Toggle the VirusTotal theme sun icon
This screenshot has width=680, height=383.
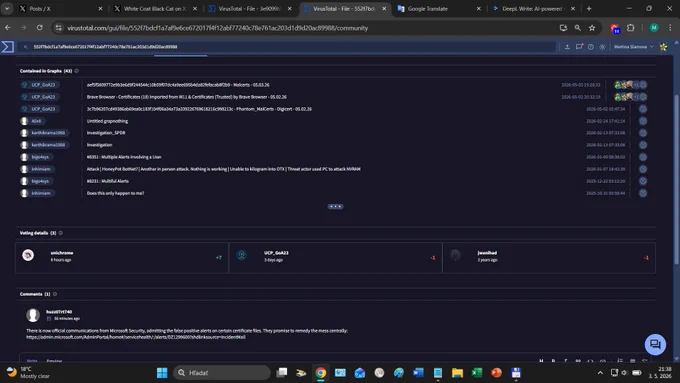[x=602, y=46]
